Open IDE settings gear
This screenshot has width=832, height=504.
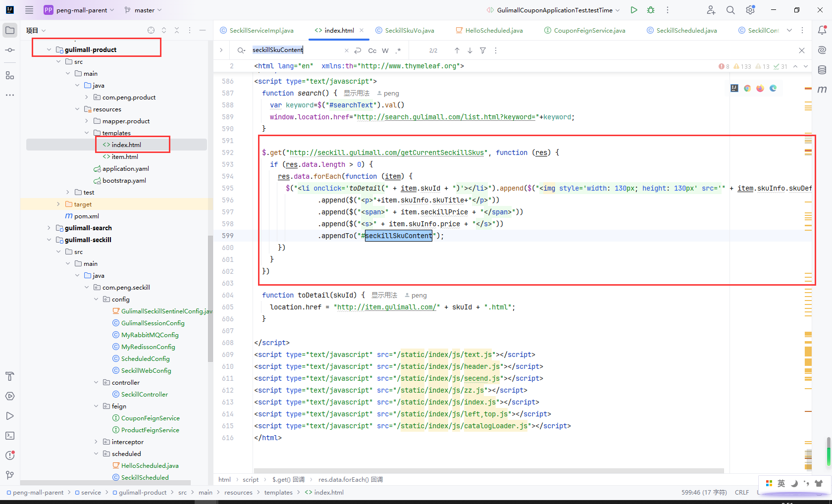point(750,10)
